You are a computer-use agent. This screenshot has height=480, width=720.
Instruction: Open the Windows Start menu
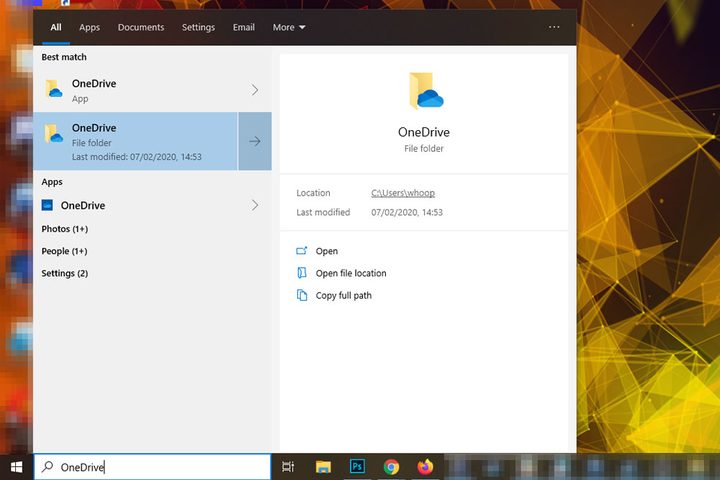pyautogui.click(x=16, y=467)
